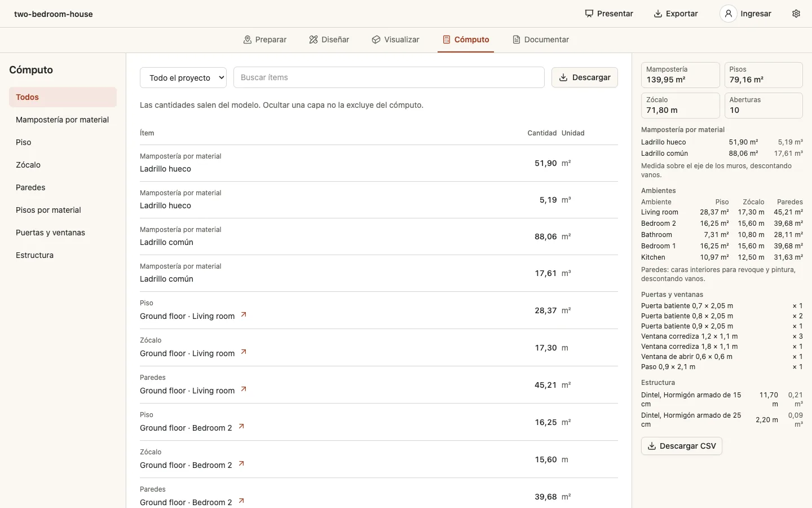This screenshot has height=508, width=812.
Task: Download the list with Descargar button
Action: coord(585,77)
